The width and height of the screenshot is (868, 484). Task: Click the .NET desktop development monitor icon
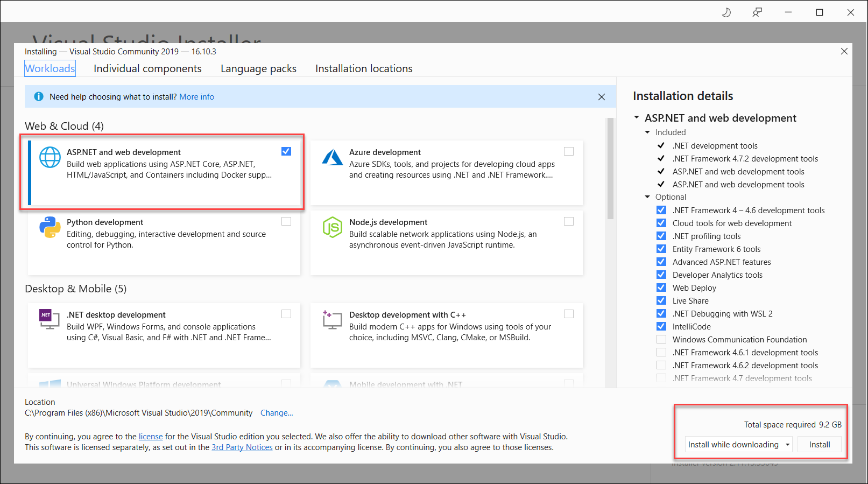click(x=50, y=319)
